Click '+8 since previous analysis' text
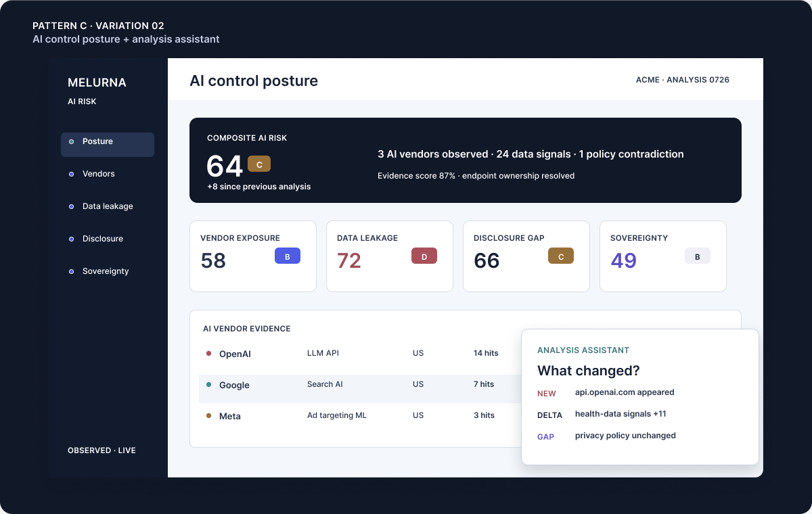The height and width of the screenshot is (514, 812). click(259, 187)
